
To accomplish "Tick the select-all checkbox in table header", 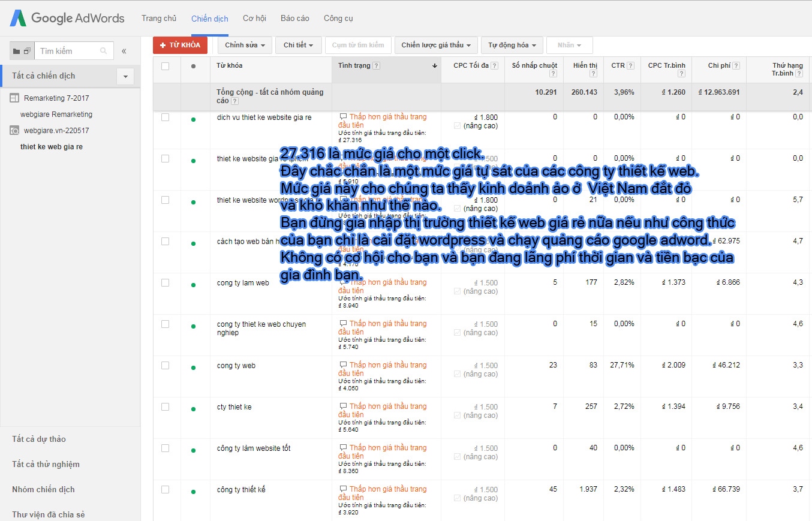I will [166, 66].
